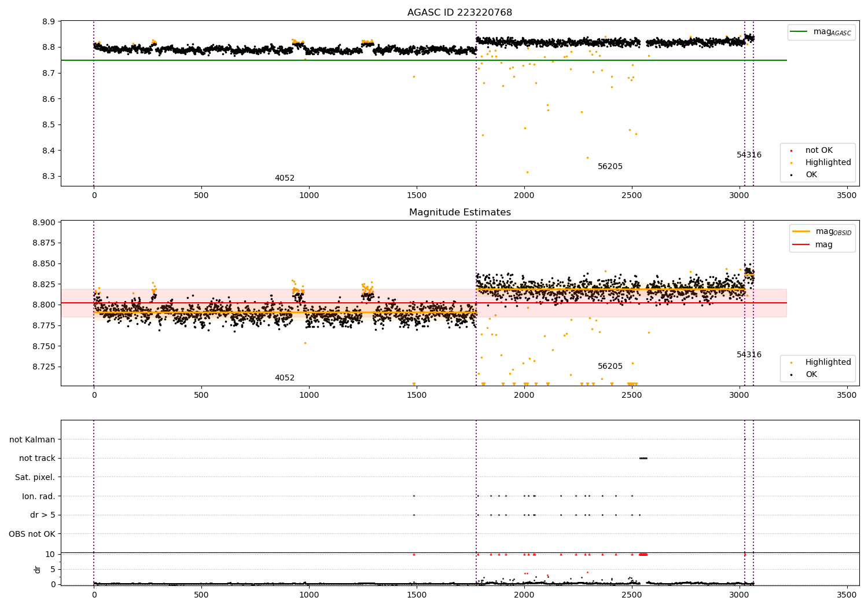Viewport: 868px width, 608px height.
Task: Click 'not OK' legend label in top plot
Action: 819,151
